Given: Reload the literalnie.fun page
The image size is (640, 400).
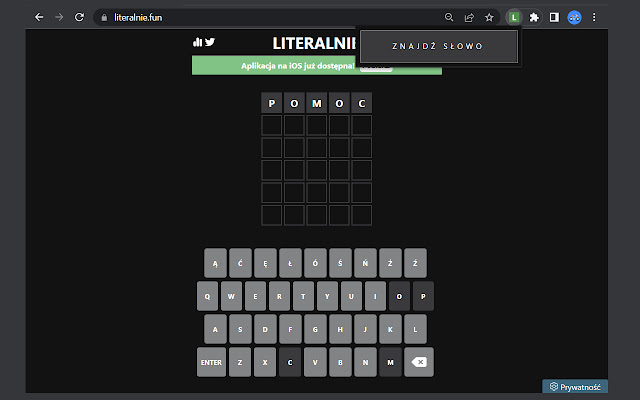Looking at the screenshot, I should tap(79, 17).
